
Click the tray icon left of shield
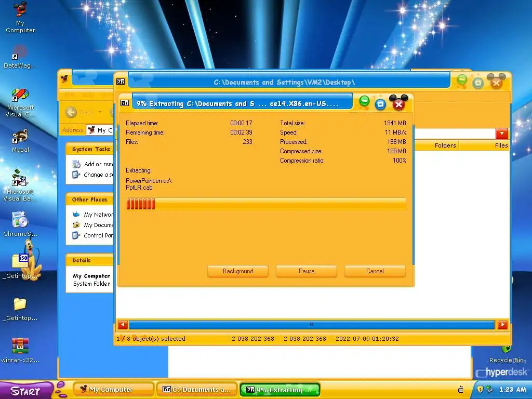(461, 389)
